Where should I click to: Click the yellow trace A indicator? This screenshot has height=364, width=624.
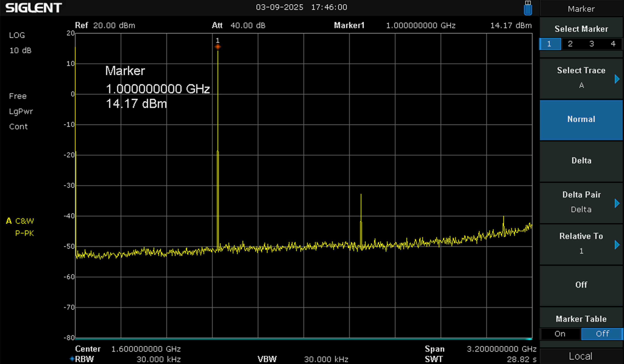coord(9,221)
